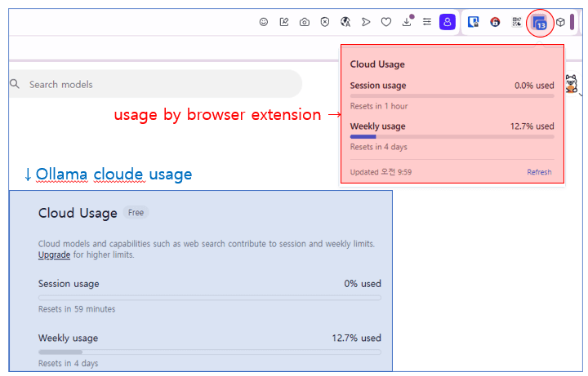Click the page 'Session usage' label
This screenshot has width=588, height=376.
[69, 284]
